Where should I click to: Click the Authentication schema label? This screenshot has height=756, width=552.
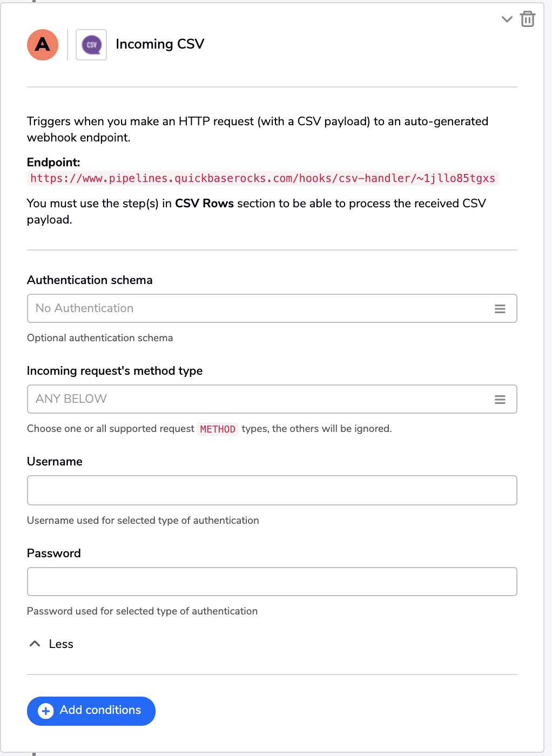click(90, 280)
